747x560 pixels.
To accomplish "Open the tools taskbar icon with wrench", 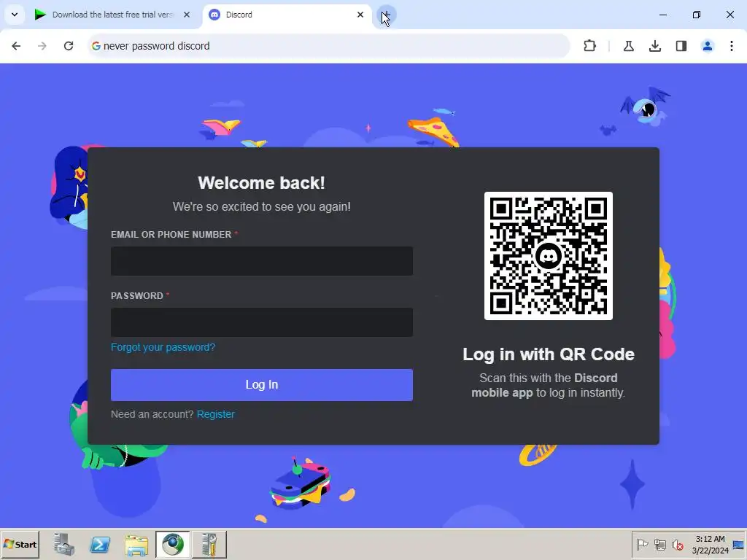I will click(x=209, y=544).
